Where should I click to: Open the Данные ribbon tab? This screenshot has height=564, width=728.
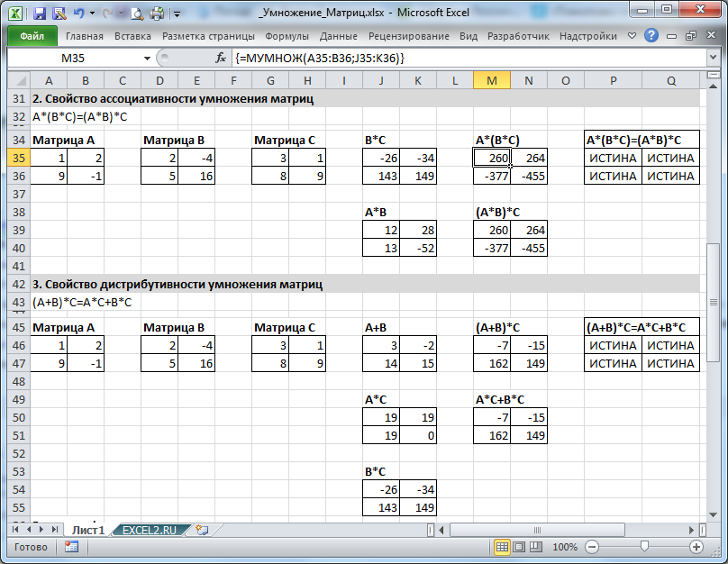pyautogui.click(x=339, y=36)
